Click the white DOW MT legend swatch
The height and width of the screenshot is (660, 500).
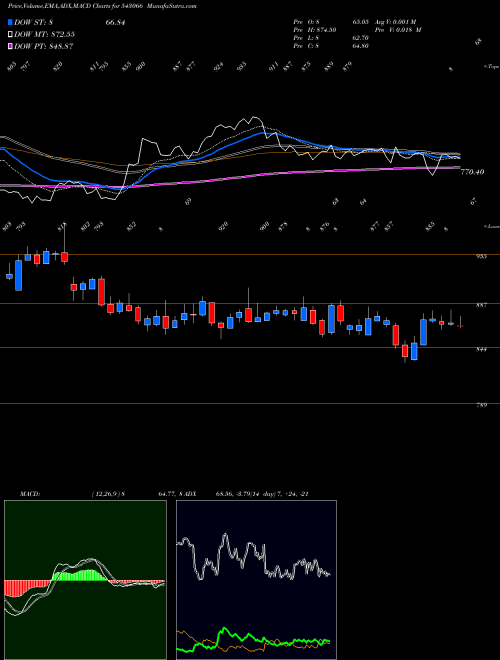pyautogui.click(x=10, y=34)
